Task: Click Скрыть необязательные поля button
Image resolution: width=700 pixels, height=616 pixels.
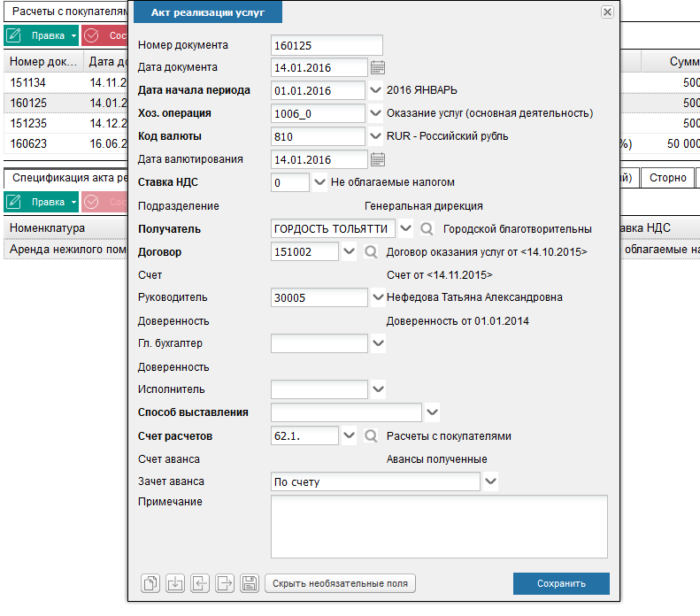Action: (340, 583)
